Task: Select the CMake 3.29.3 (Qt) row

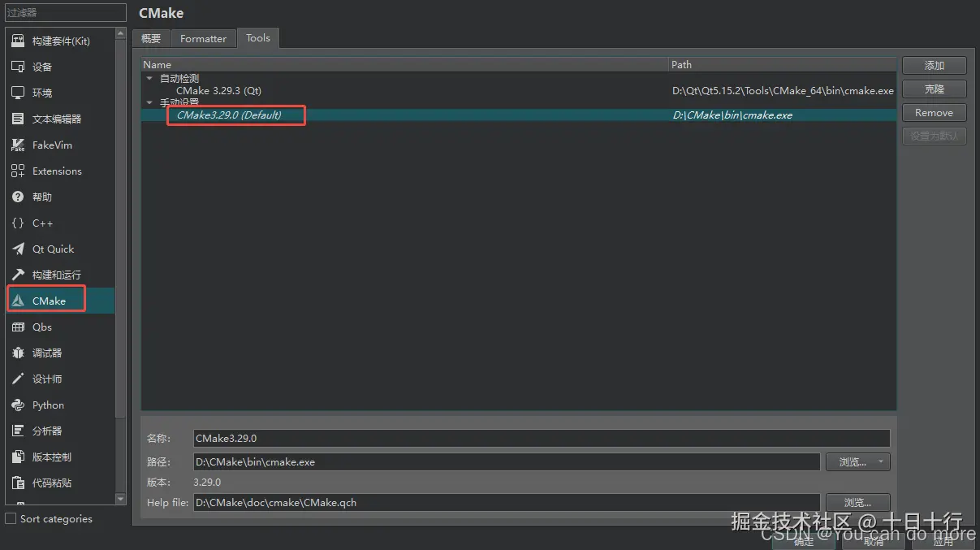Action: click(518, 91)
